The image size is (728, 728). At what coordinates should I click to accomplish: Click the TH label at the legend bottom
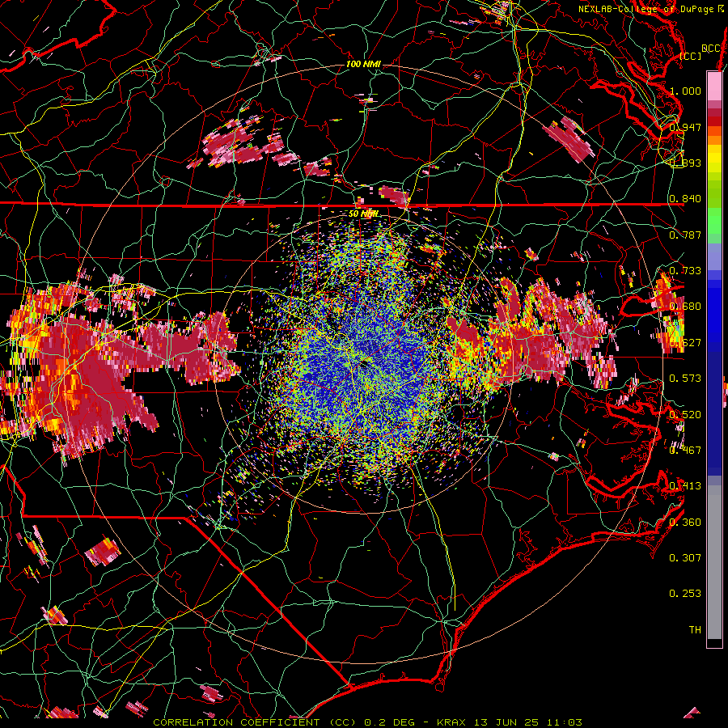pyautogui.click(x=695, y=630)
